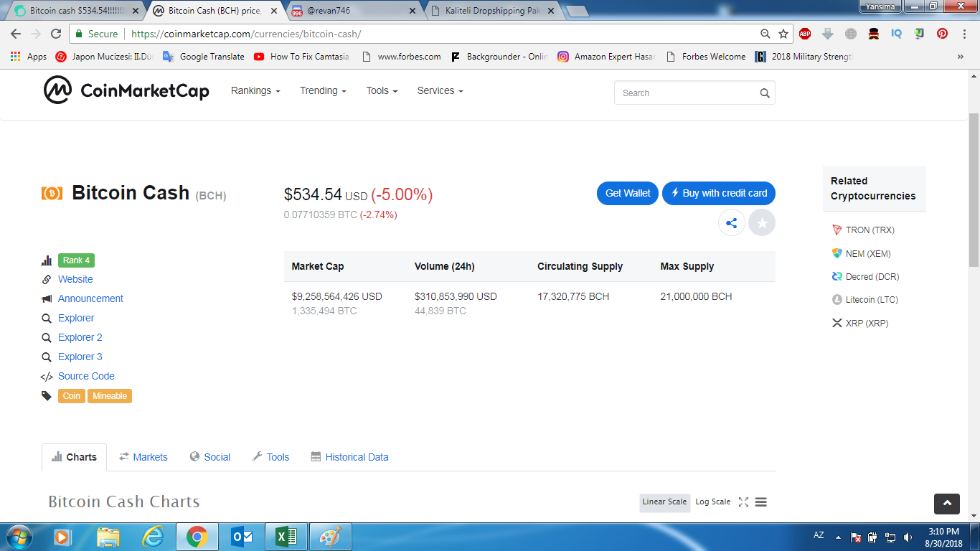Click the search magnifier icon in CoinMarketCap search box
The height and width of the screenshot is (551, 980).
(x=765, y=93)
